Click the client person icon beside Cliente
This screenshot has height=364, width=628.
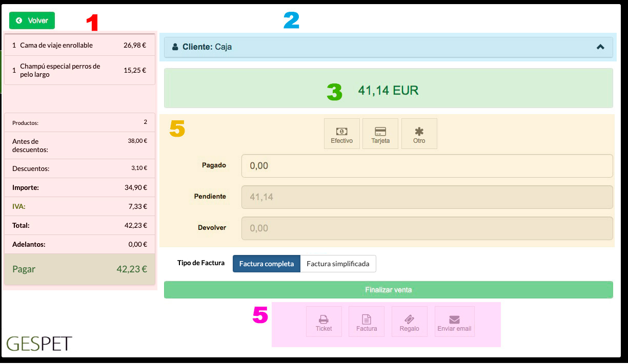pyautogui.click(x=176, y=47)
